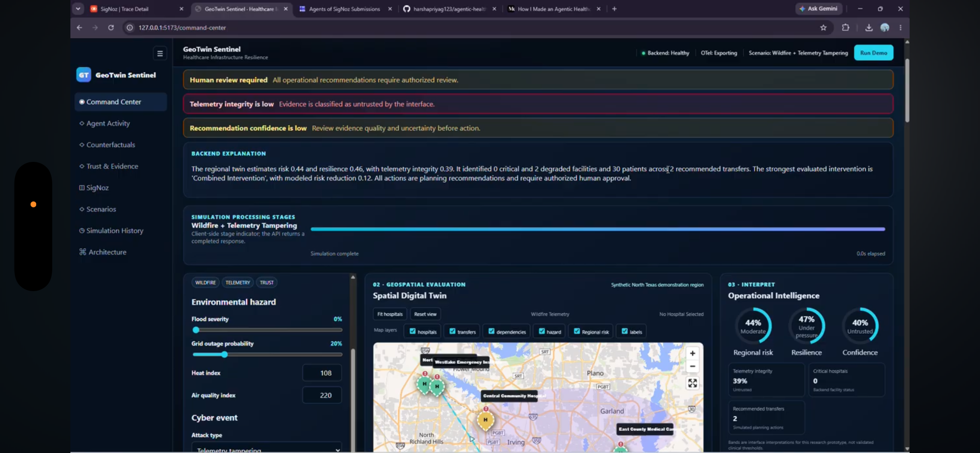Open Trust & Evidence in the sidebar
This screenshot has height=453, width=980.
(x=121, y=166)
